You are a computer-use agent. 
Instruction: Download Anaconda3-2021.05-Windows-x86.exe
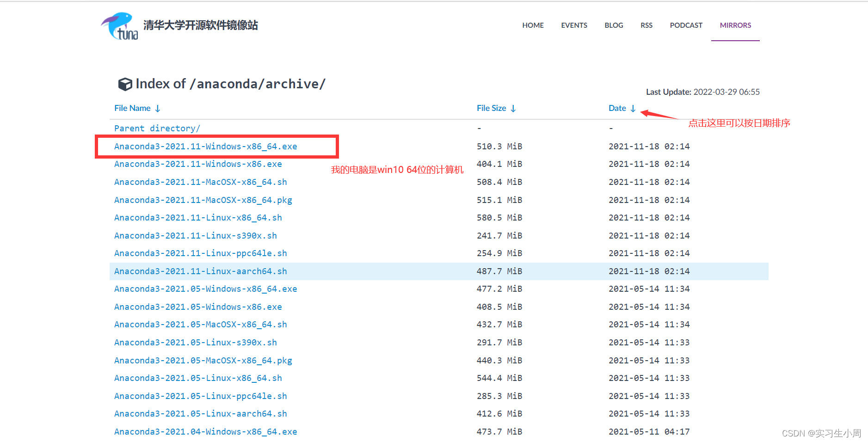click(198, 307)
